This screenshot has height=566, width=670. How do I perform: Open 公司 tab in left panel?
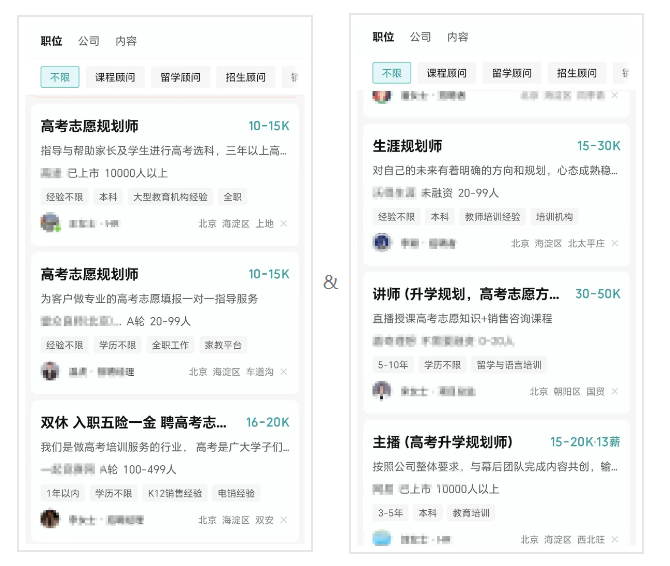(x=88, y=41)
